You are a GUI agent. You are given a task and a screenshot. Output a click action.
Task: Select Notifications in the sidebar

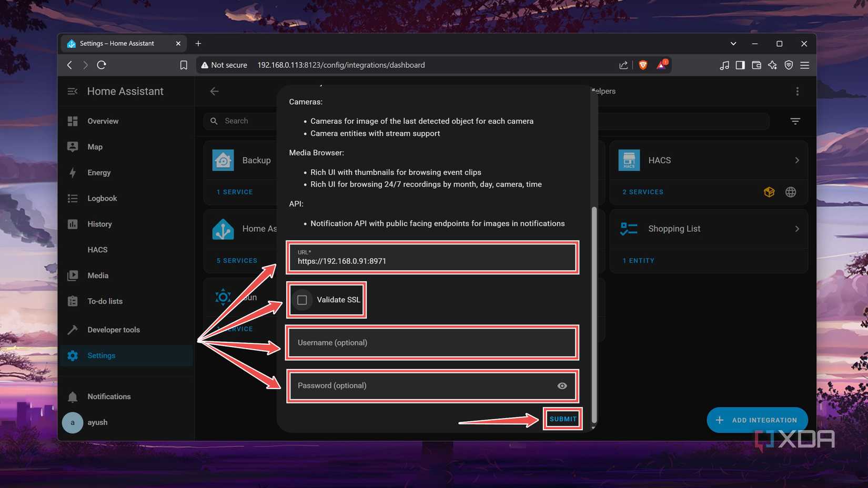tap(109, 396)
